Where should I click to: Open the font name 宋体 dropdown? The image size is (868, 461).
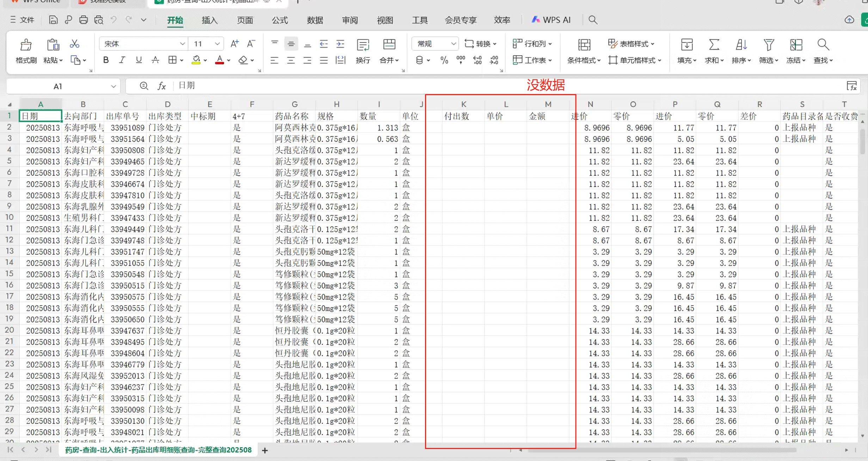pos(182,44)
